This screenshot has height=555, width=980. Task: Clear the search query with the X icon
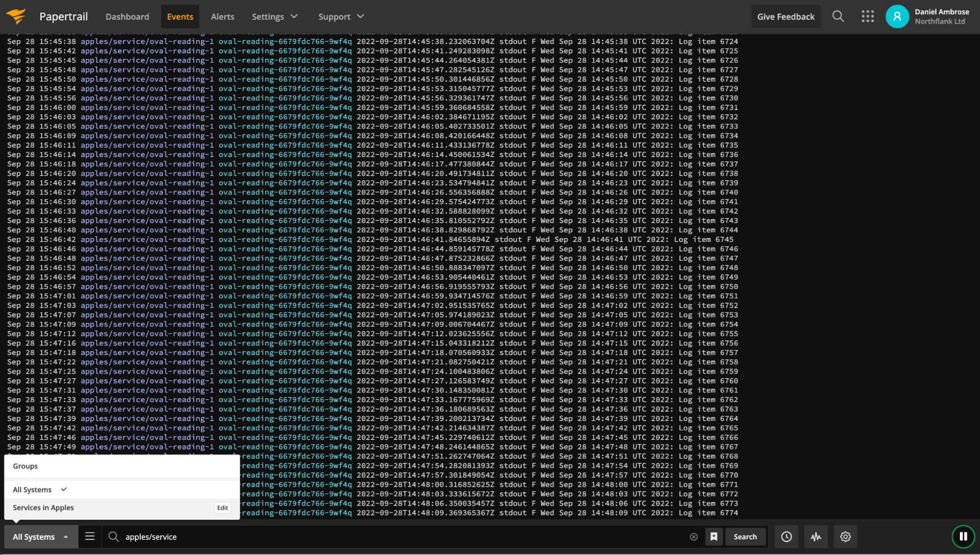[694, 537]
